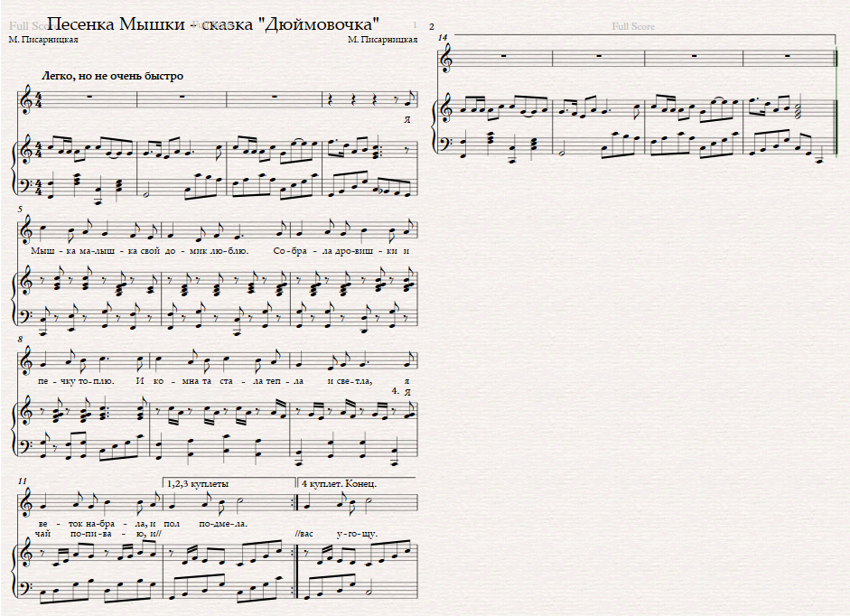The width and height of the screenshot is (850, 616).
Task: Select the title text Песенка Мышки
Action: click(116, 23)
